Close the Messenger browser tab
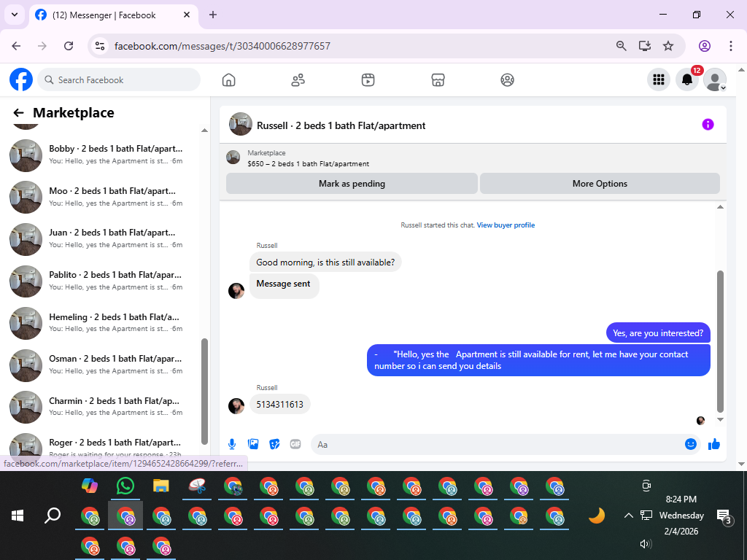The height and width of the screenshot is (560, 747). pos(187,15)
